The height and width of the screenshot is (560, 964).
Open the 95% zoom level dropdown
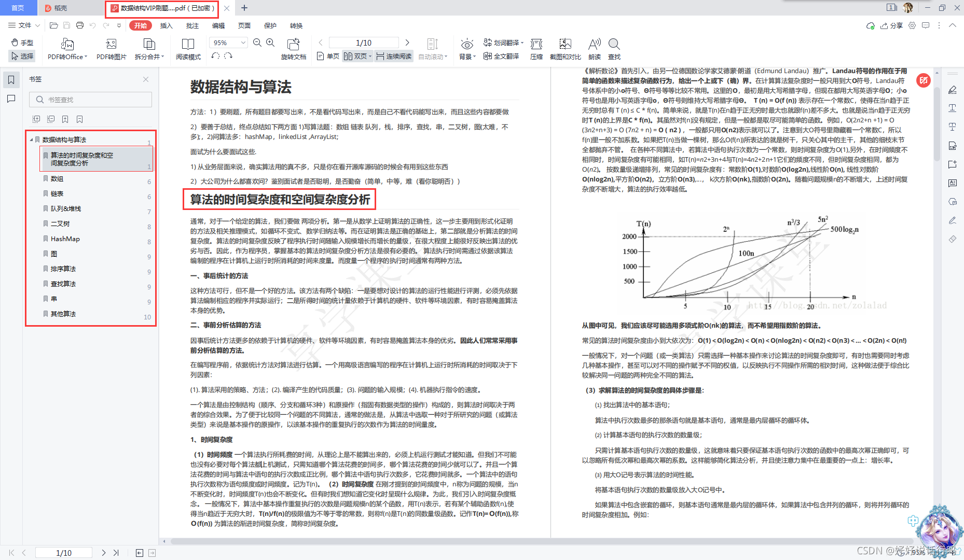pyautogui.click(x=228, y=43)
